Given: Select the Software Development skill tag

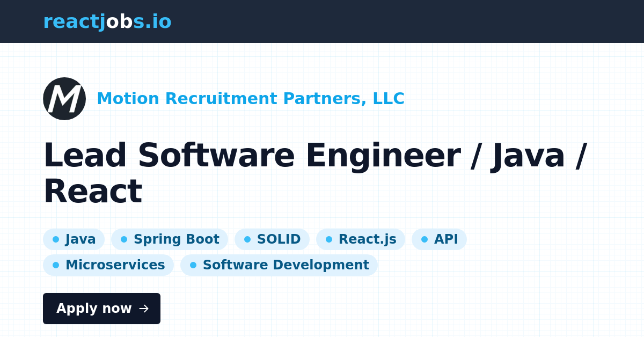Looking at the screenshot, I should coord(279,265).
